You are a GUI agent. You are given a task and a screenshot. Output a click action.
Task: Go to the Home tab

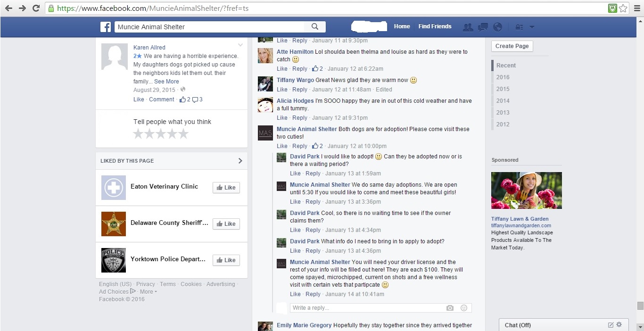pos(402,26)
